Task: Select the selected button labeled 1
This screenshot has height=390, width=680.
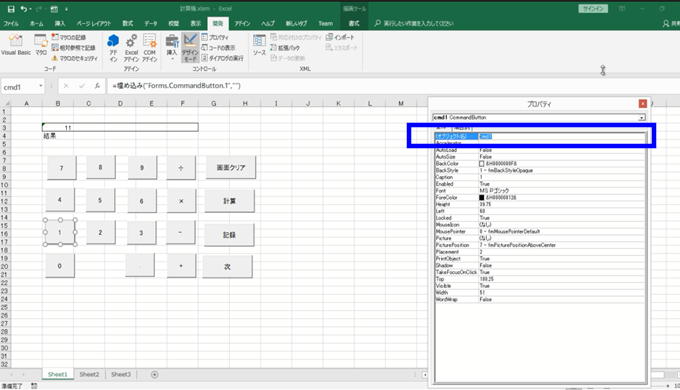Action: pyautogui.click(x=60, y=232)
